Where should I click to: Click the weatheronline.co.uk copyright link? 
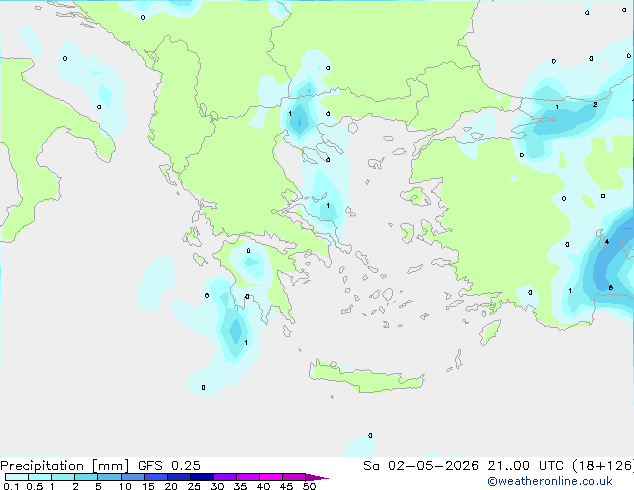point(550,481)
